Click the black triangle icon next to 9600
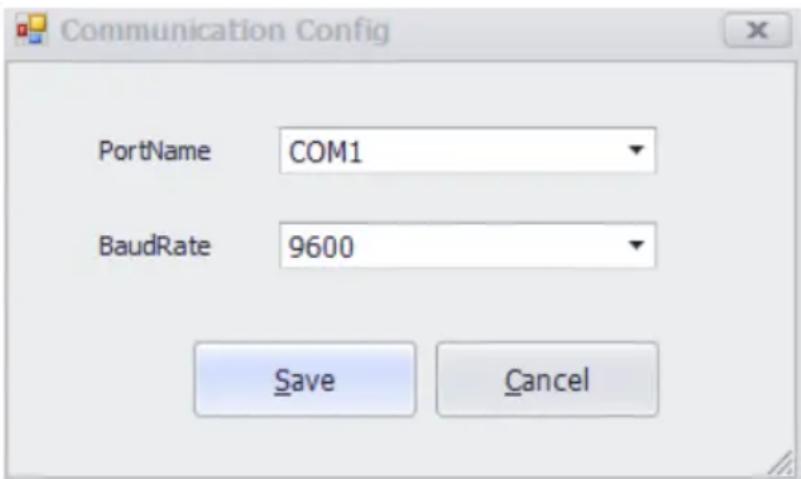 [x=636, y=245]
